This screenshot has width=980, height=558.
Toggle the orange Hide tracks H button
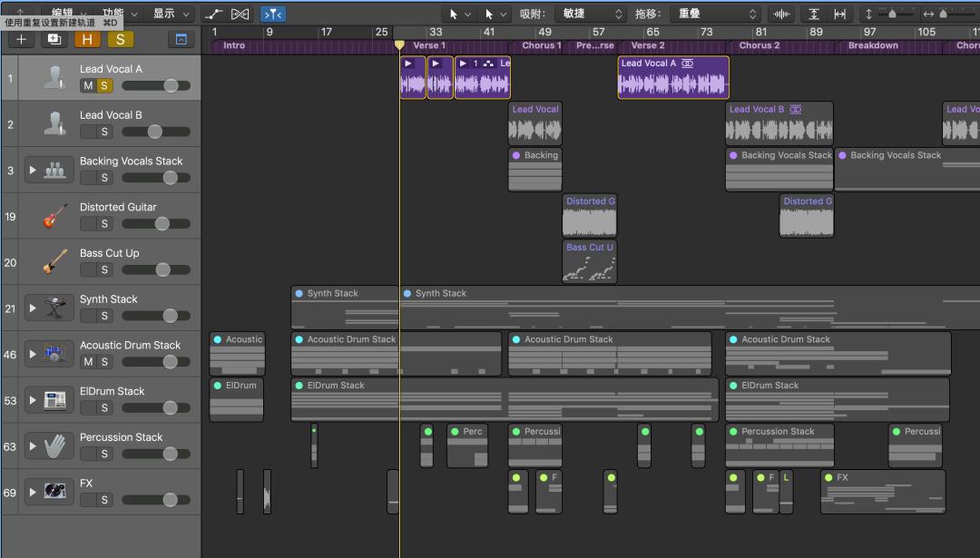[88, 39]
